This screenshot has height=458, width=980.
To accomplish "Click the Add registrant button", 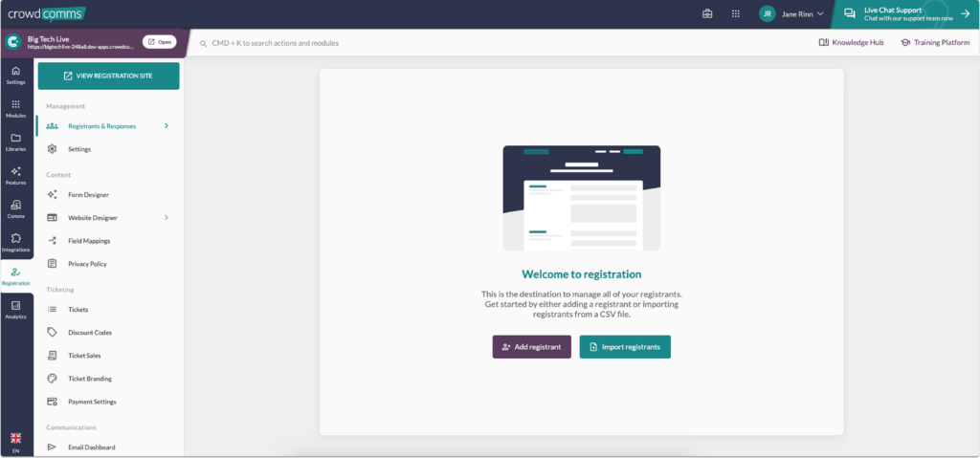I will (531, 347).
